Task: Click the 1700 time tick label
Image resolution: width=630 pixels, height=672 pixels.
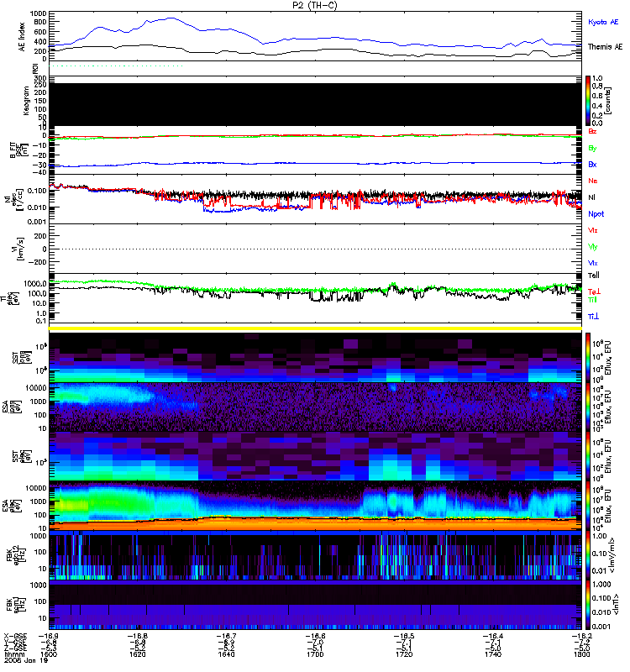Action: pos(315,654)
